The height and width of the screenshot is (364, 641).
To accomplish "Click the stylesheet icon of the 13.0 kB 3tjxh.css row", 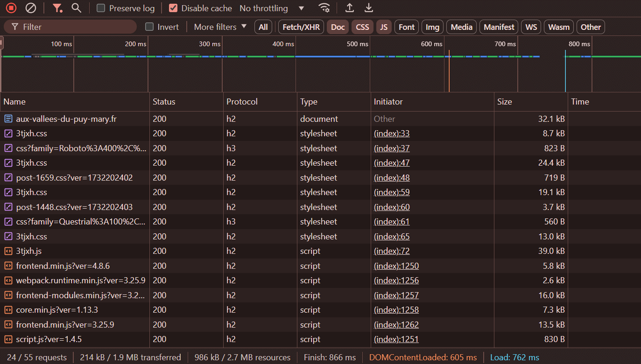I will [x=8, y=237].
